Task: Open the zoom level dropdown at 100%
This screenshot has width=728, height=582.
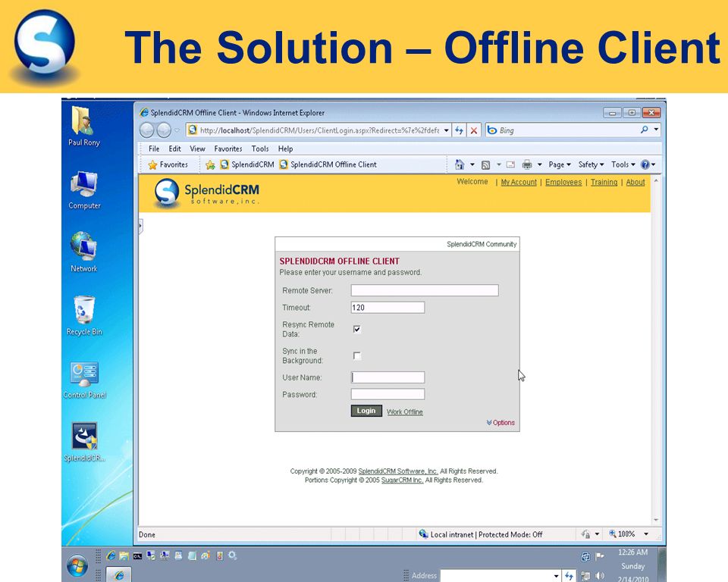Action: 646,534
